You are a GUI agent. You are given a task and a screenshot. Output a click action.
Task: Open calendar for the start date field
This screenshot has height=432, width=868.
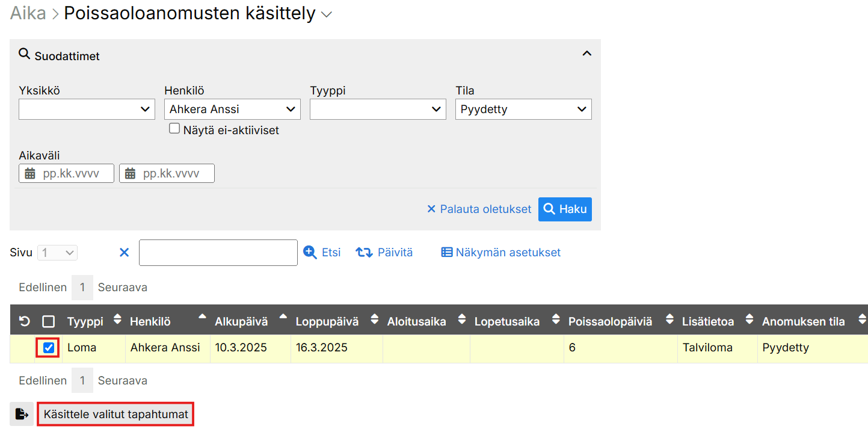30,174
